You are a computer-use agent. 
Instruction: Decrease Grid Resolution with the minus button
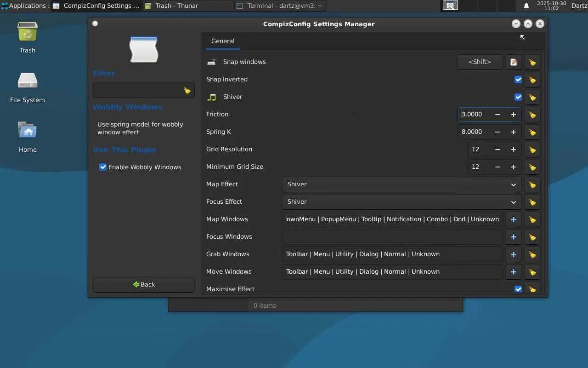click(497, 149)
